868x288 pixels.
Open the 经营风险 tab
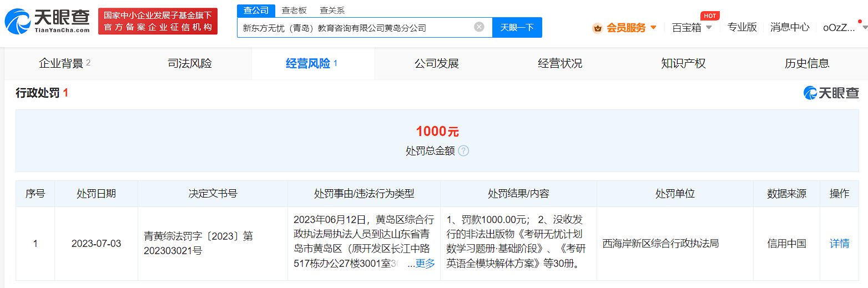click(313, 63)
